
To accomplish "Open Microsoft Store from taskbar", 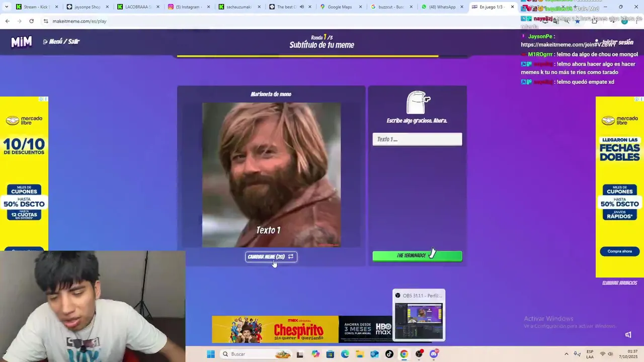I will coord(330,354).
